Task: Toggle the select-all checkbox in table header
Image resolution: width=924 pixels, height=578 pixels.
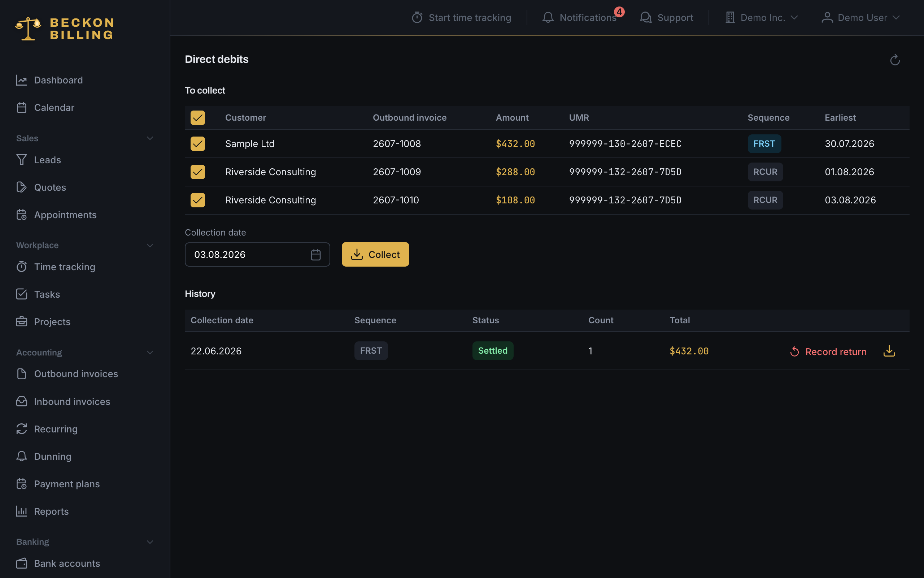Action: coord(198,118)
